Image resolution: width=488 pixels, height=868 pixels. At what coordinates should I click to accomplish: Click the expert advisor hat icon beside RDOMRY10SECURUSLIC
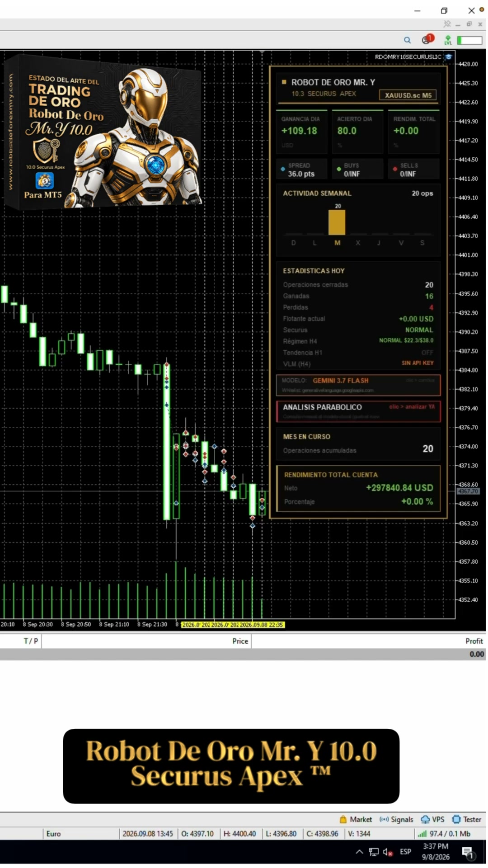pyautogui.click(x=448, y=57)
